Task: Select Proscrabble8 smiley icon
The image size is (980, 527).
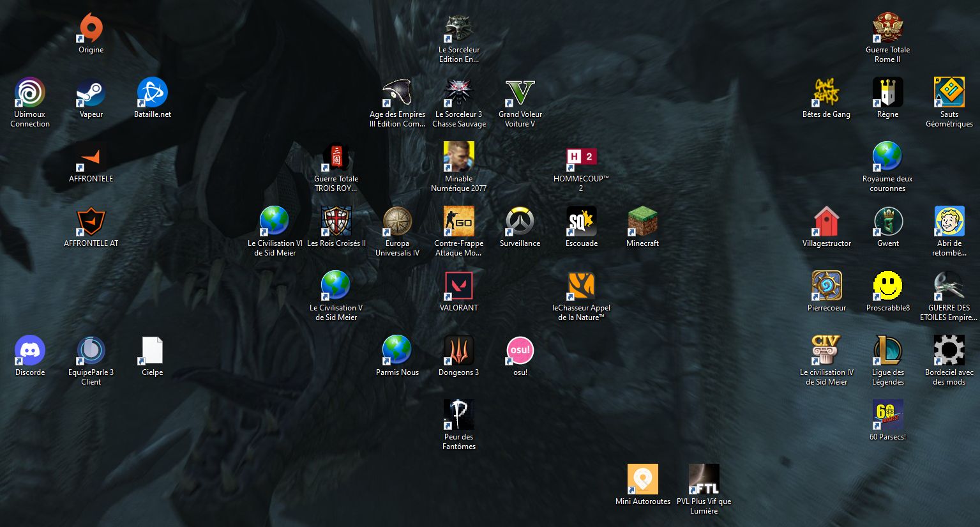Action: (888, 286)
